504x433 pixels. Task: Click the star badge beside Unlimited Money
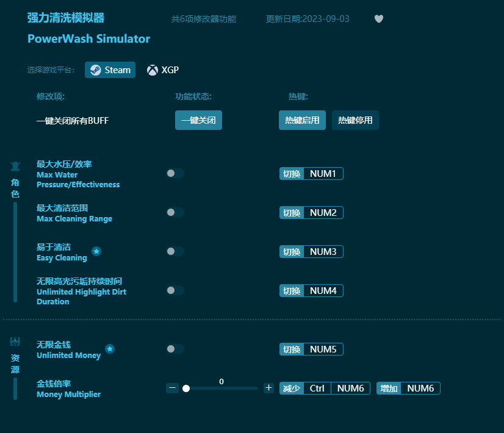(110, 349)
